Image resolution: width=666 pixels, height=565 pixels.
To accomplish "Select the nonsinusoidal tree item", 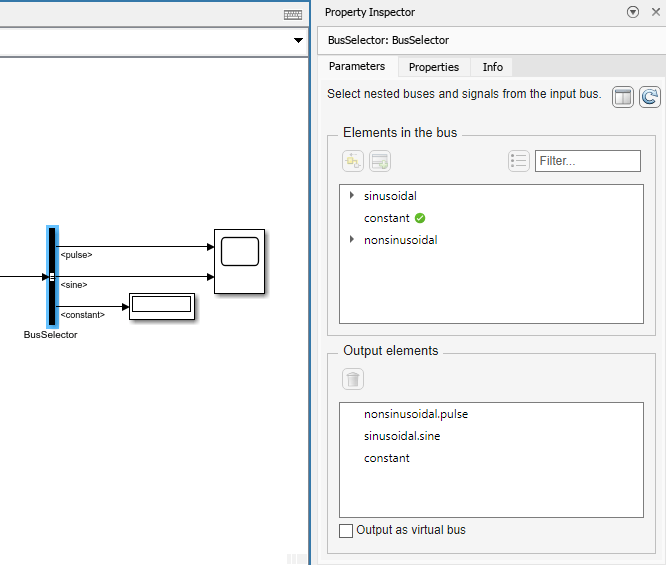I will pyautogui.click(x=401, y=240).
